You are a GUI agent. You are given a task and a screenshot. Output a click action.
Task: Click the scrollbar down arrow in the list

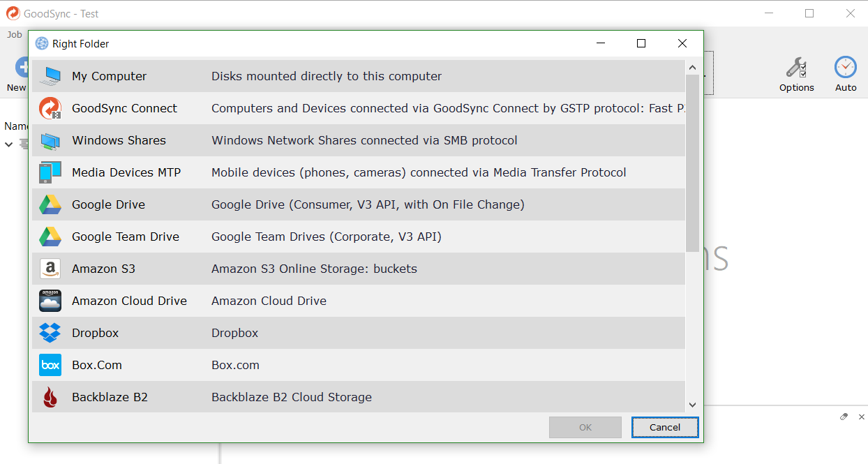point(692,405)
